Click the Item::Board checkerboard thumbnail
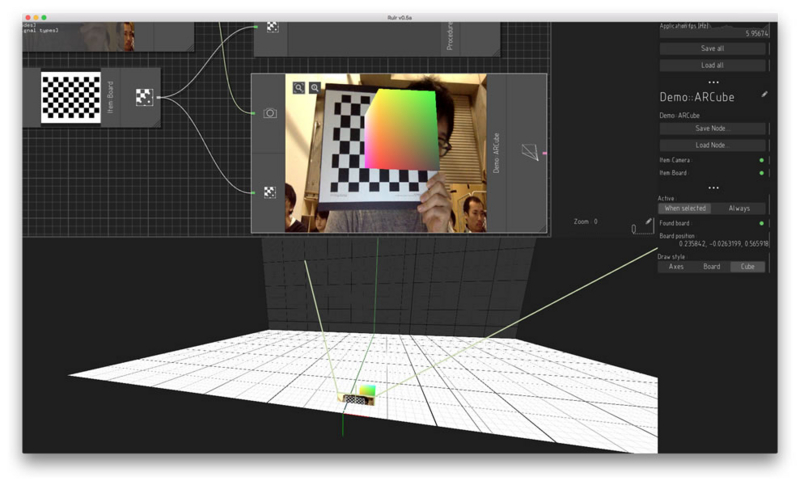The image size is (800, 485). tap(71, 97)
